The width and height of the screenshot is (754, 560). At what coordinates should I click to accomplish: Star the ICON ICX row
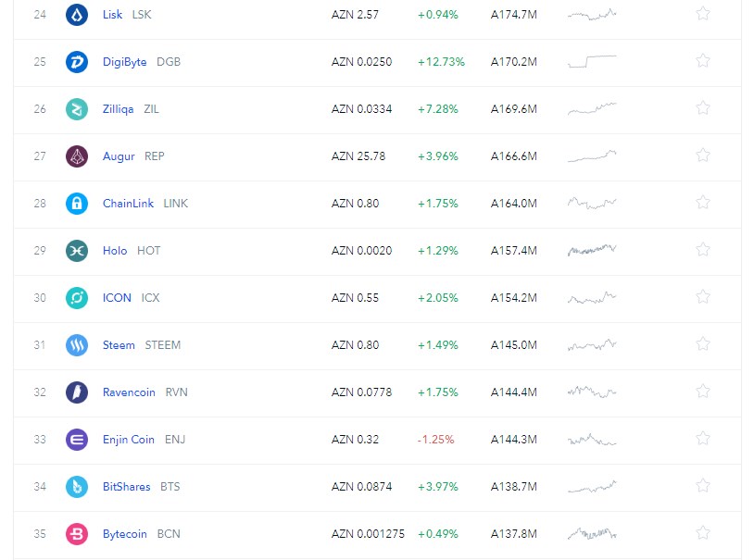click(703, 296)
